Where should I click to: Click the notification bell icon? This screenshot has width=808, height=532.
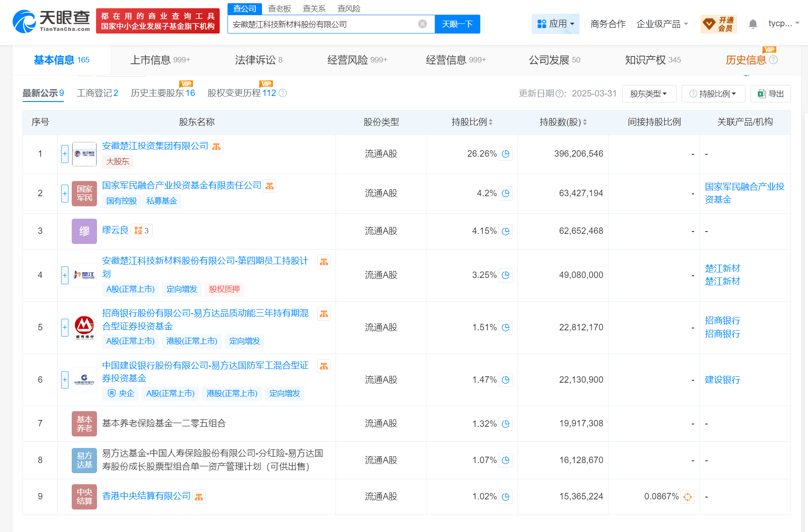[x=753, y=23]
